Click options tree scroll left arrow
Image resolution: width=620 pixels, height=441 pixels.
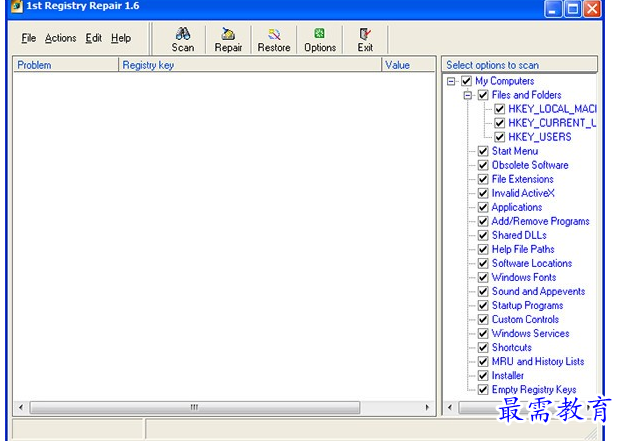pos(450,407)
